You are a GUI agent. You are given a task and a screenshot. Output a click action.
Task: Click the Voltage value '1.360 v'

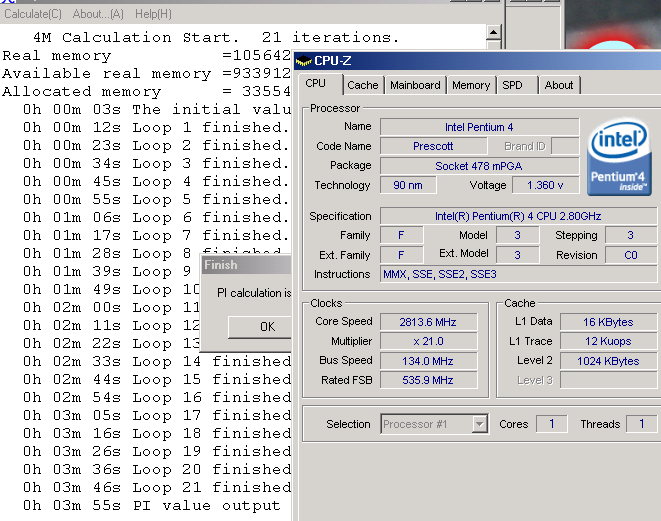pyautogui.click(x=545, y=185)
